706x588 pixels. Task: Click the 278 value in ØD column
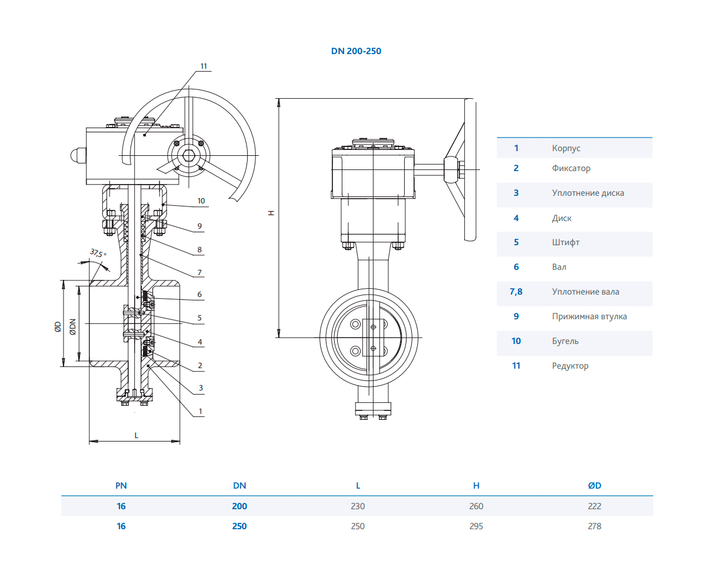(x=594, y=526)
